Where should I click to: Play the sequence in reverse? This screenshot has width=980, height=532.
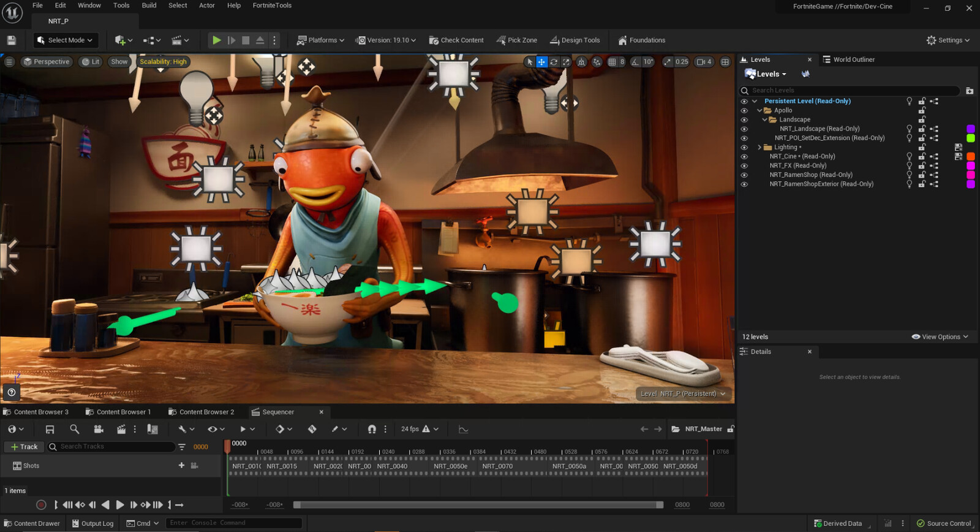[x=105, y=505]
